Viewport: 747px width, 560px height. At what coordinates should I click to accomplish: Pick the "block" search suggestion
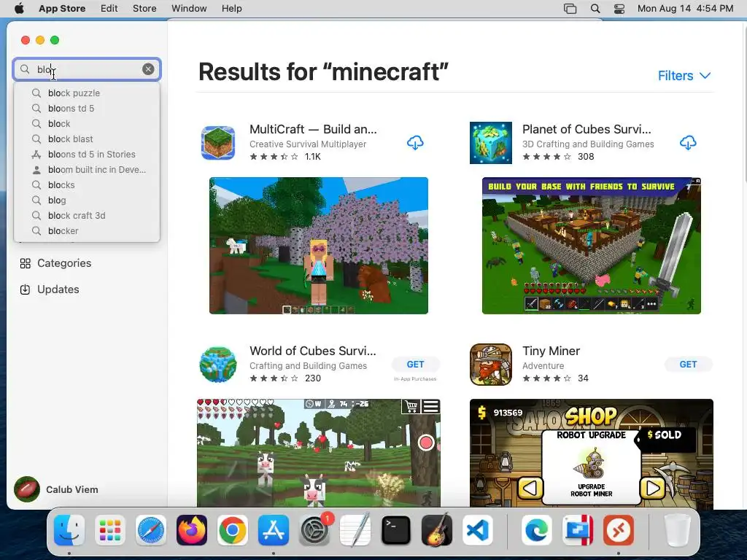(88, 123)
